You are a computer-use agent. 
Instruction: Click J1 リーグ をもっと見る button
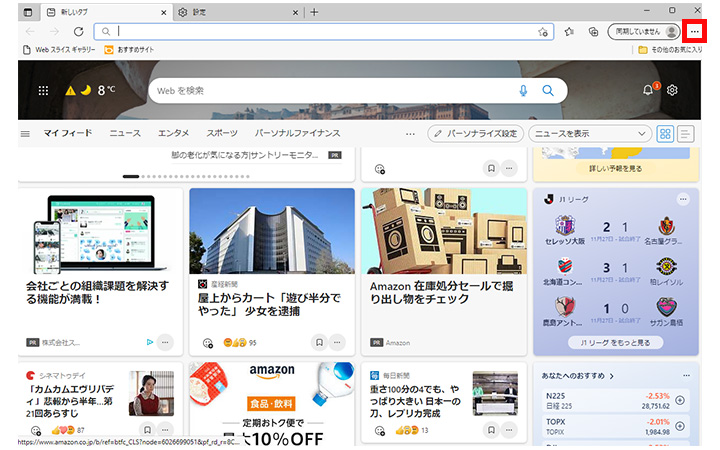tap(615, 343)
